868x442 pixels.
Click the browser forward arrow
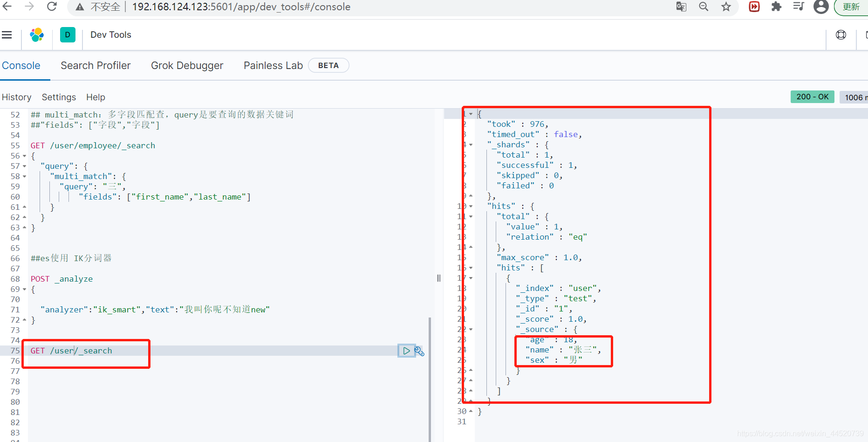(29, 7)
